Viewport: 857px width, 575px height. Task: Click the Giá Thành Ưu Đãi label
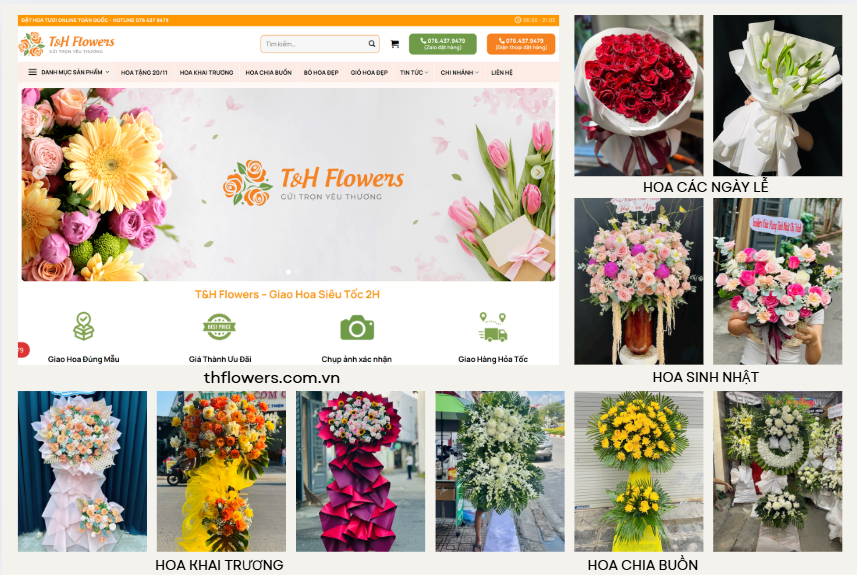click(220, 359)
